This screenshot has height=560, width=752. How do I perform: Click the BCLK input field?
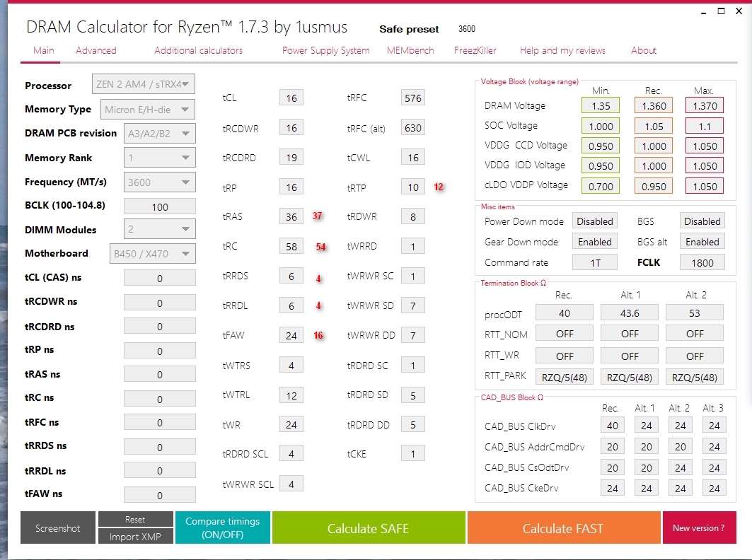(160, 206)
